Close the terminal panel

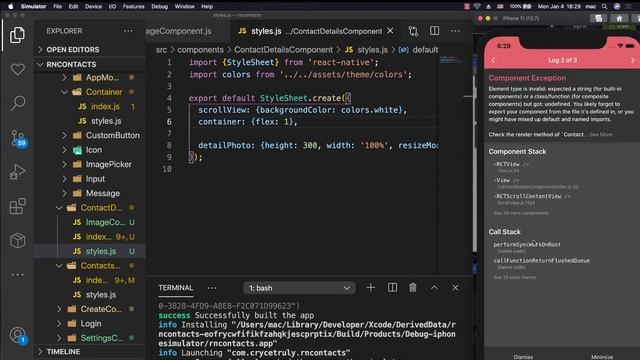(455, 288)
